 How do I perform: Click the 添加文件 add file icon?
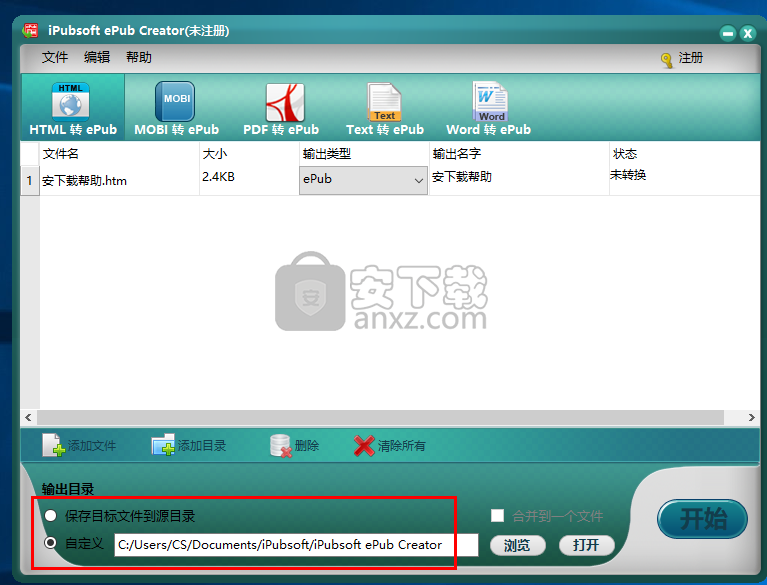tap(54, 445)
